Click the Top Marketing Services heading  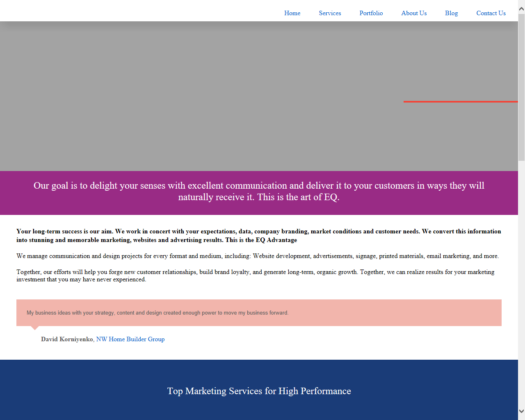pos(259,391)
